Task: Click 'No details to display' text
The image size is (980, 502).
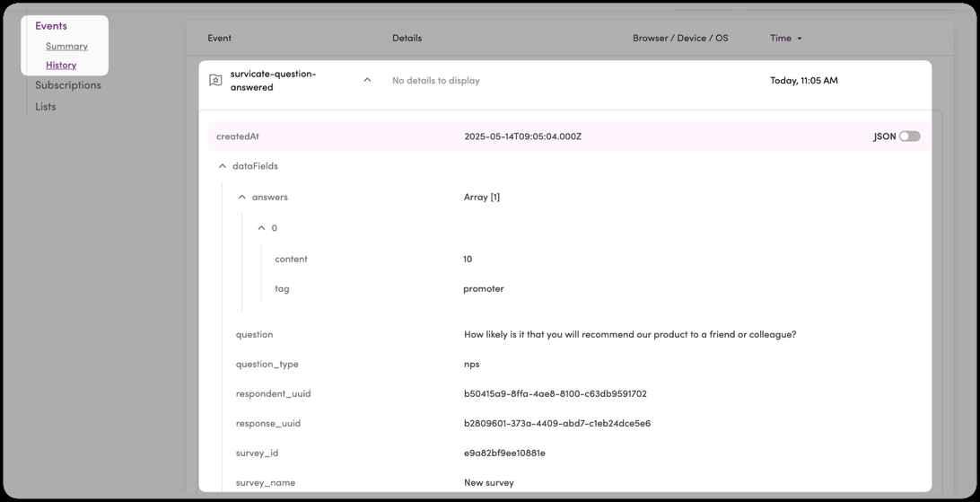Action: coord(435,81)
